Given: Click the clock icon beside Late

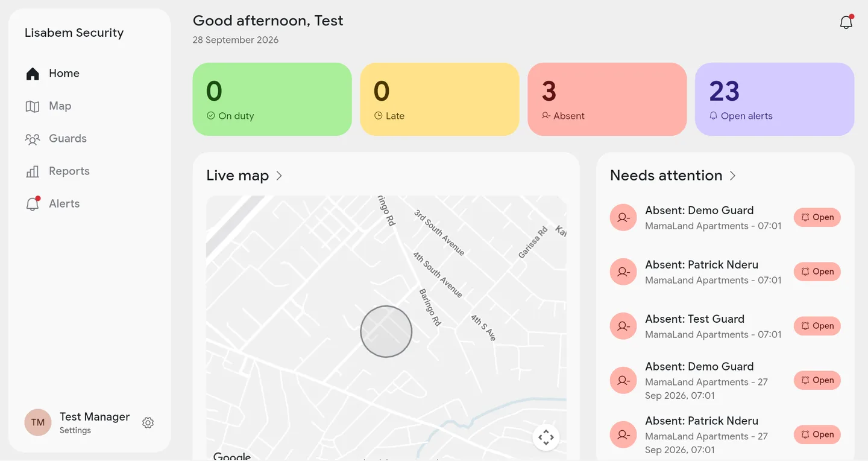Looking at the screenshot, I should tap(379, 116).
